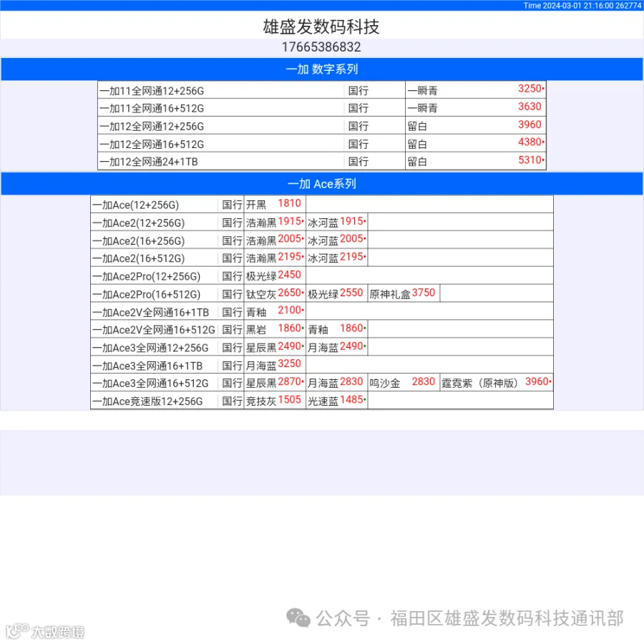Click 光速蓝 price 1485
This screenshot has width=644, height=644.
351,399
